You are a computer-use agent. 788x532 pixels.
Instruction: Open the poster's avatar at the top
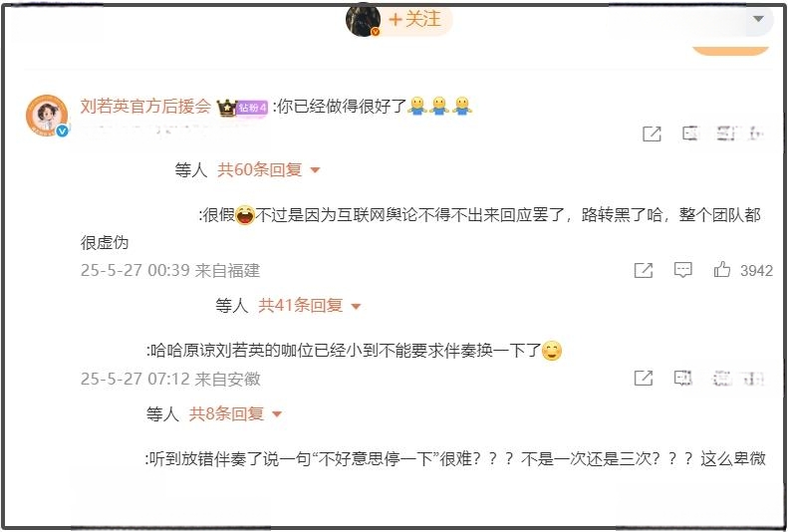363,20
